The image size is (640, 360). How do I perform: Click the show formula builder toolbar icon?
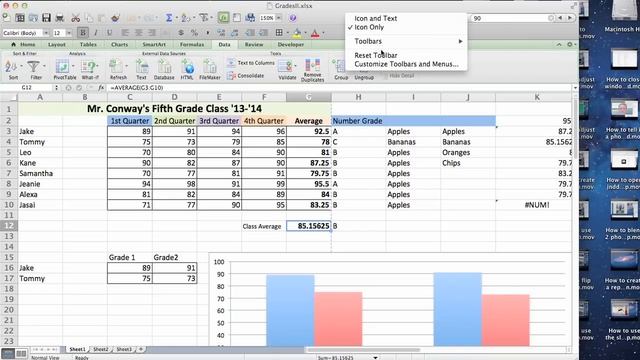[223, 18]
